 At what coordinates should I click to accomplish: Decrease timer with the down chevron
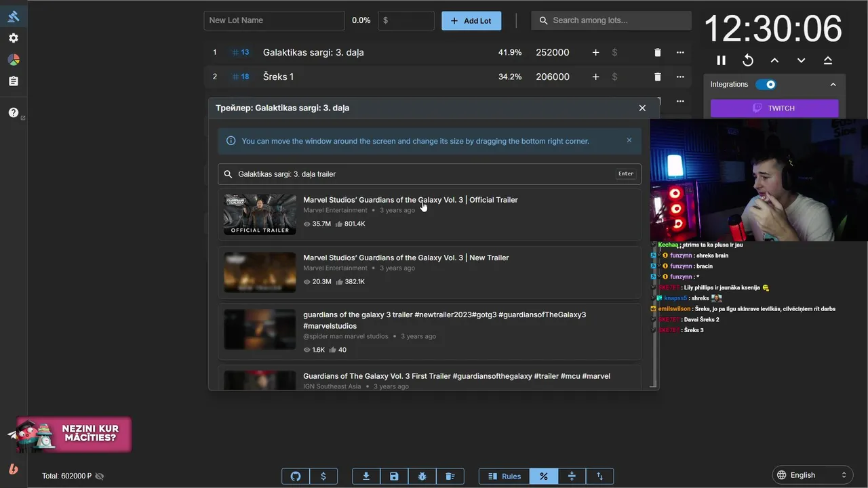pyautogui.click(x=801, y=60)
